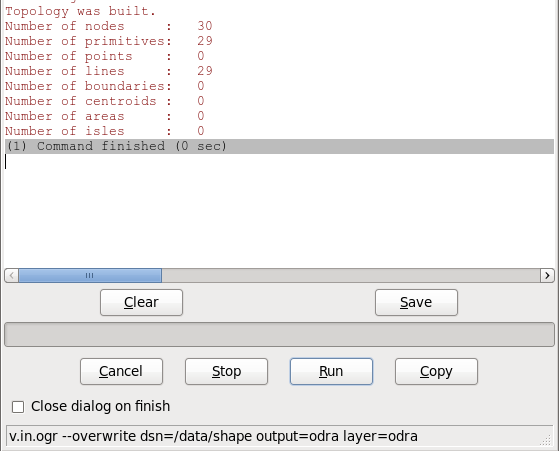
Task: Click the 'Number of boundaries' output line
Action: point(105,86)
